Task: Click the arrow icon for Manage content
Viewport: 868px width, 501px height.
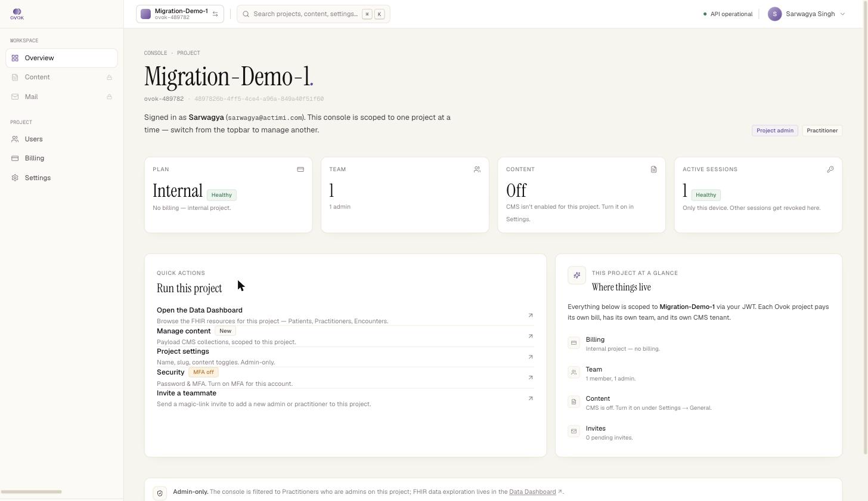Action: [530, 336]
